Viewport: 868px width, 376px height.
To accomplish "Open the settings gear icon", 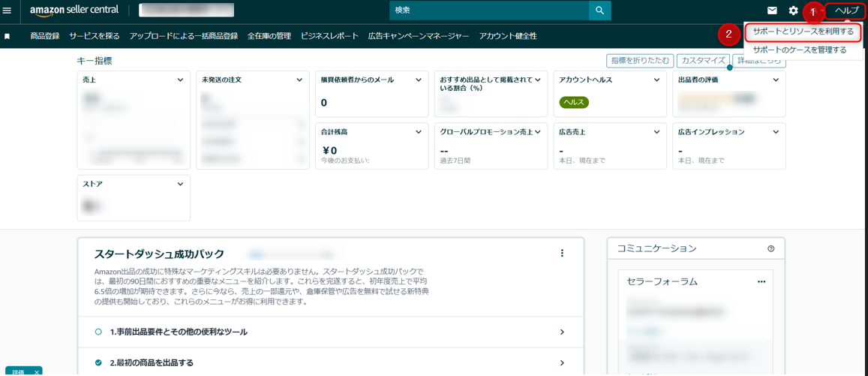I will pos(793,11).
